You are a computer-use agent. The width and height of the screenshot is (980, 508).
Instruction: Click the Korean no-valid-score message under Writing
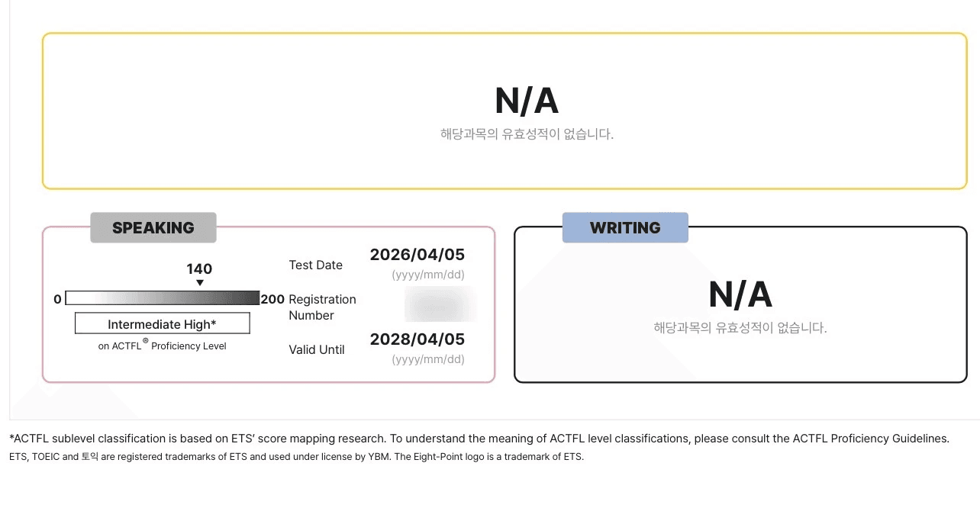click(x=740, y=328)
